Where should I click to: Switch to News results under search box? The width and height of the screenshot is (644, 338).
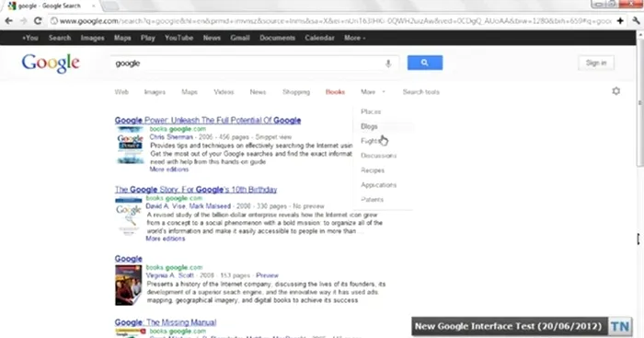258,92
